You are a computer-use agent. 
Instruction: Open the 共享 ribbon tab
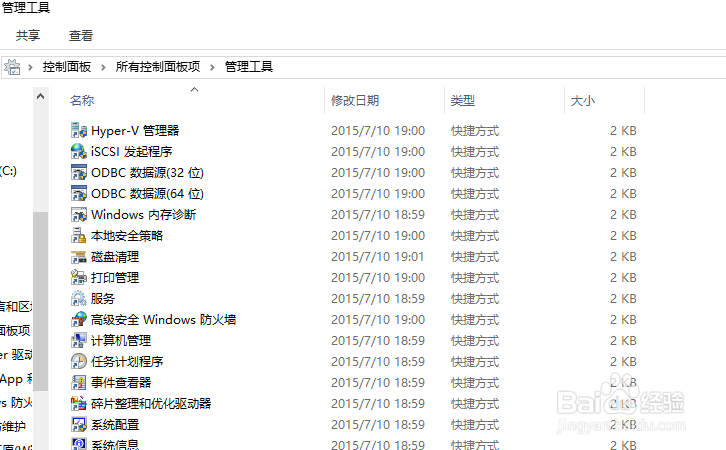click(x=28, y=36)
